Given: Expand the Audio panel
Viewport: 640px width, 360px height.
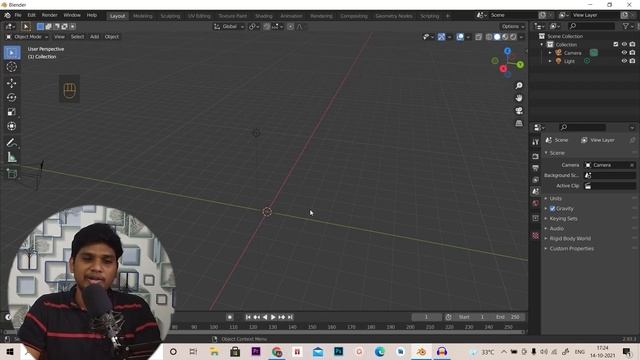Looking at the screenshot, I should click(556, 229).
